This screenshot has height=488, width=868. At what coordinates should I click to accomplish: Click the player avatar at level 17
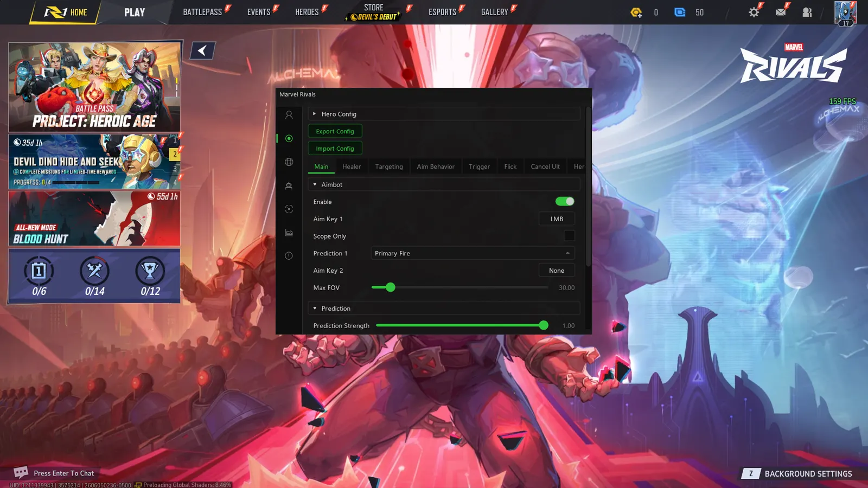pos(845,13)
